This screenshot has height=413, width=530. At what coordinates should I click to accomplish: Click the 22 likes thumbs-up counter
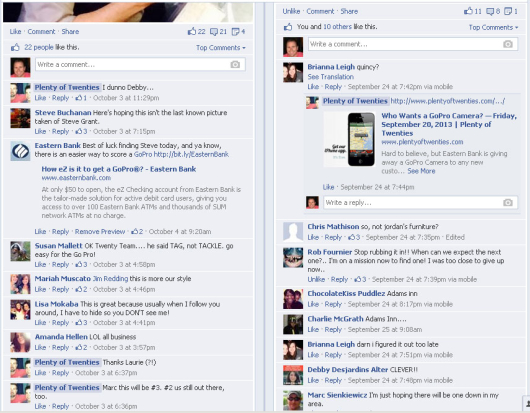click(x=196, y=31)
